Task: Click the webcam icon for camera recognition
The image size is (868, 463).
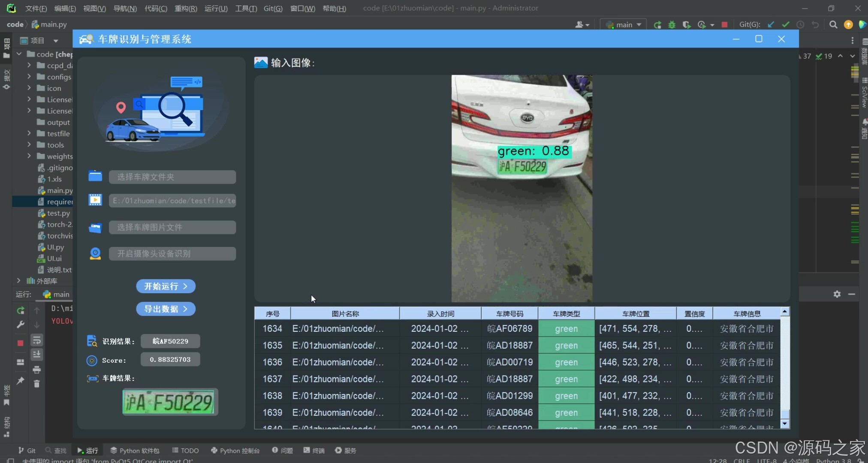Action: 95,253
